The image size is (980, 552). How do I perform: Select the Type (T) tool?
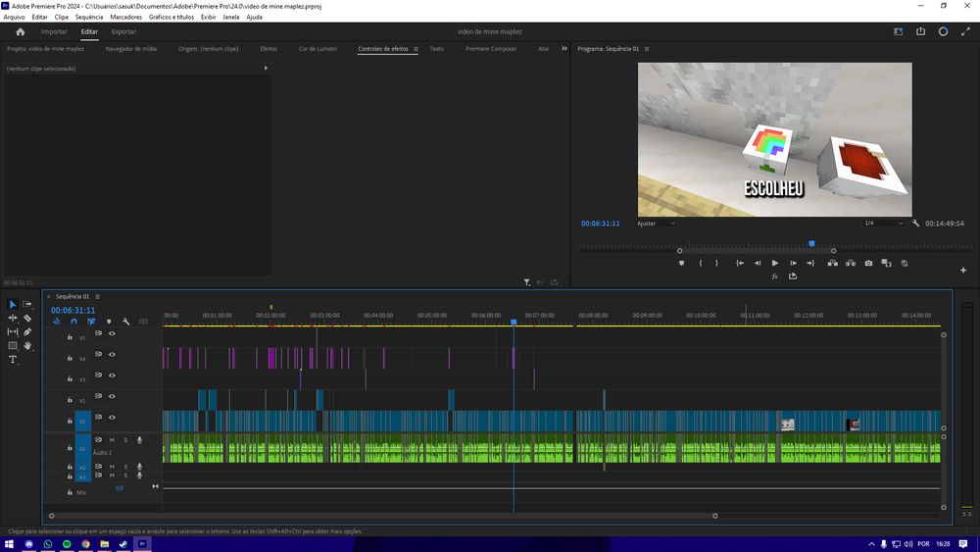click(x=13, y=360)
